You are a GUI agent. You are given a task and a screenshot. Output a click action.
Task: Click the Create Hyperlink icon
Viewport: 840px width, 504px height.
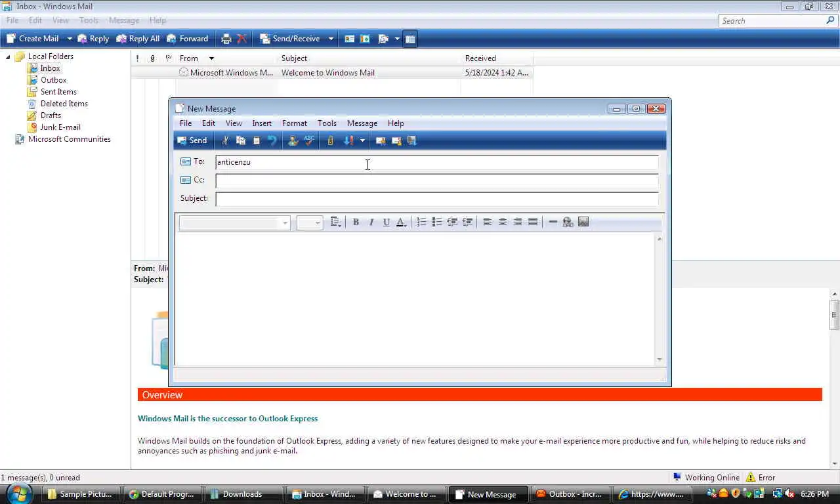pos(568,222)
